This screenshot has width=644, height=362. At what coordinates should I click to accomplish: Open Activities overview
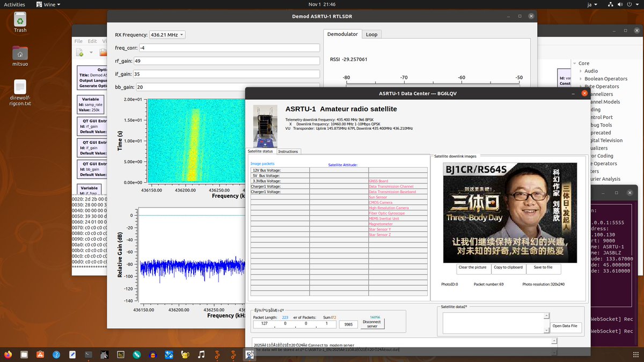coord(14,4)
